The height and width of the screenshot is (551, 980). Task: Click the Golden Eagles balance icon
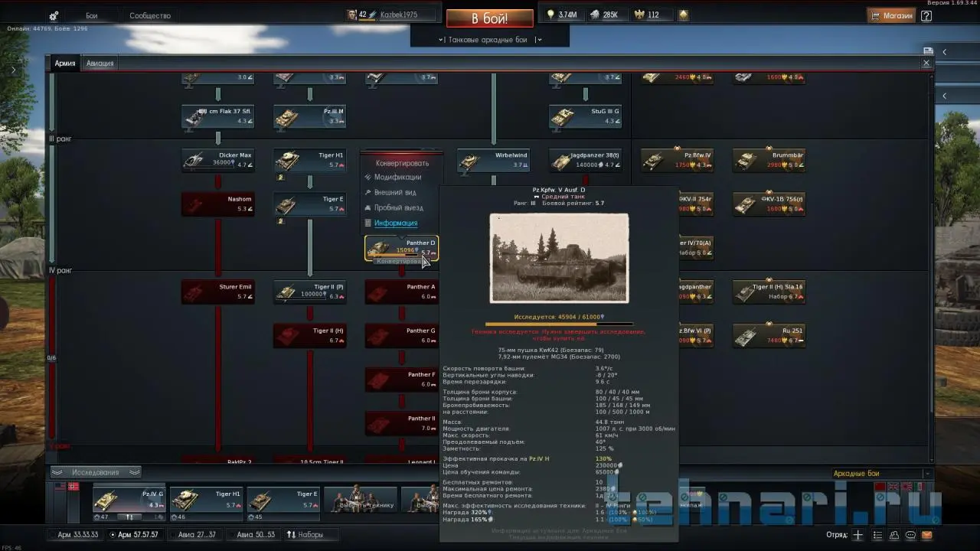pos(639,15)
